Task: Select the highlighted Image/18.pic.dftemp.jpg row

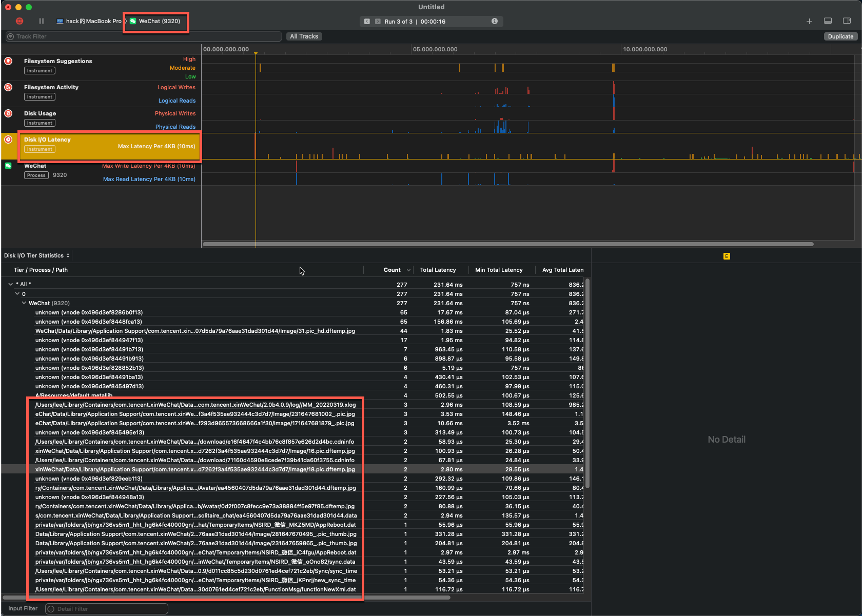Action: pos(293,469)
